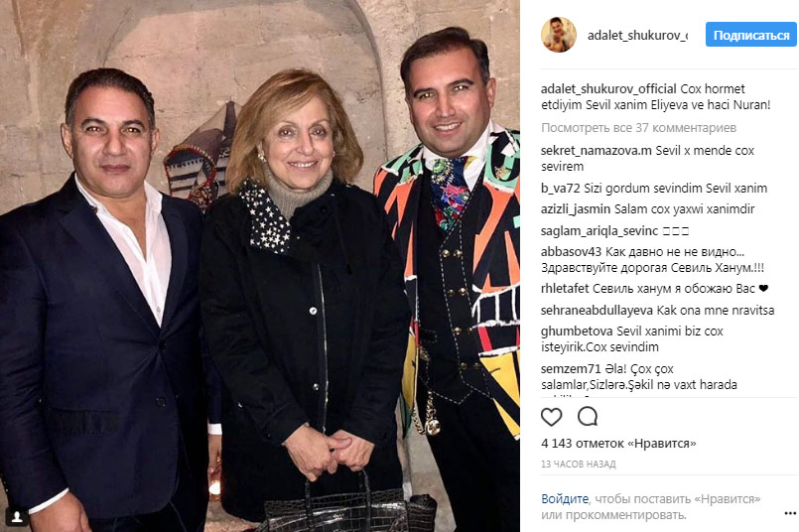The width and height of the screenshot is (799, 532).
Task: Open b_va72 commenter profile
Action: click(561, 188)
